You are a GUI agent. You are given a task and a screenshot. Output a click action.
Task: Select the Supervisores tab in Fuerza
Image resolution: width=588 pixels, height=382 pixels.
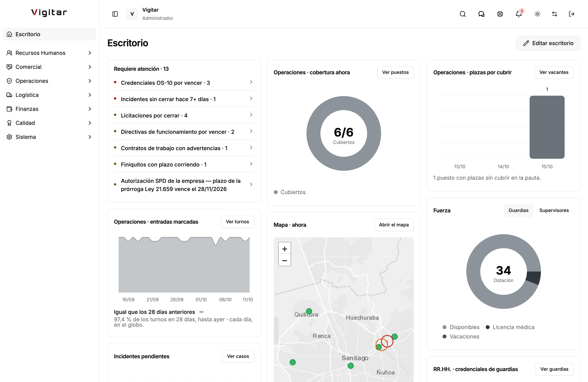(x=554, y=210)
